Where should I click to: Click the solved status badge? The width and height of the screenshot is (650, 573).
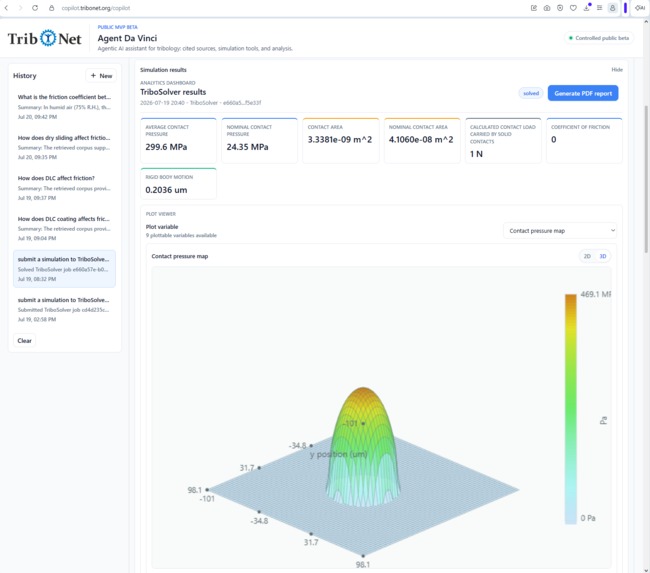tap(531, 93)
